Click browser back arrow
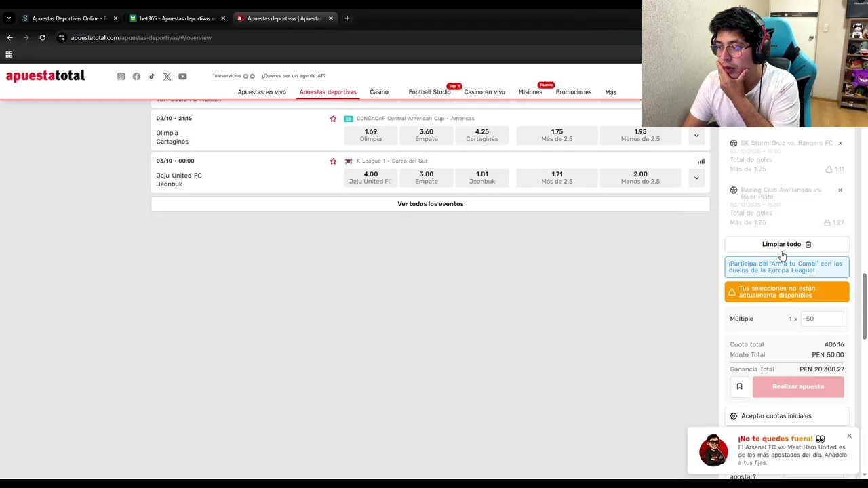Viewport: 868px width, 488px height. click(x=9, y=37)
